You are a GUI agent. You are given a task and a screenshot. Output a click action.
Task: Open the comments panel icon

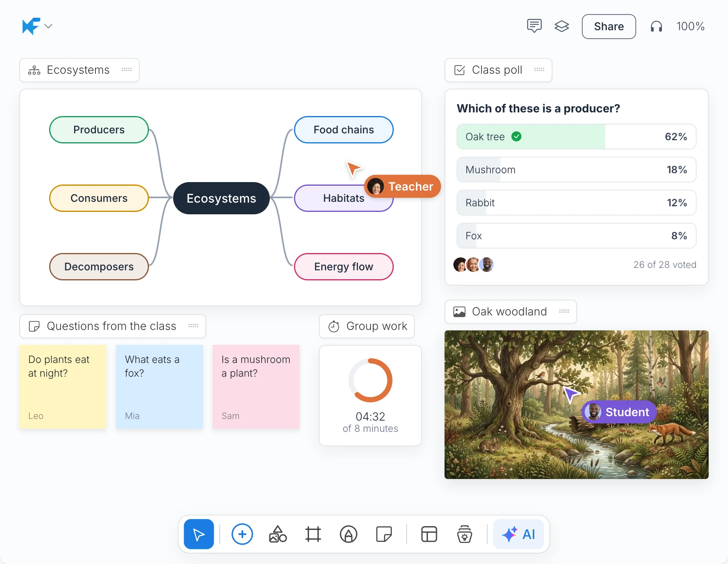[534, 26]
